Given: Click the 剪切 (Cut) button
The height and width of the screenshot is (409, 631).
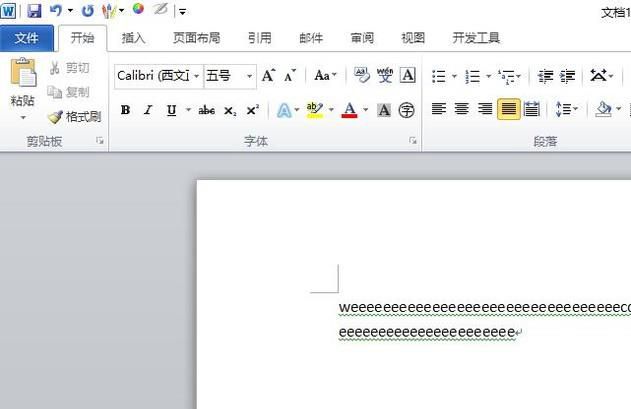Looking at the screenshot, I should pos(69,68).
